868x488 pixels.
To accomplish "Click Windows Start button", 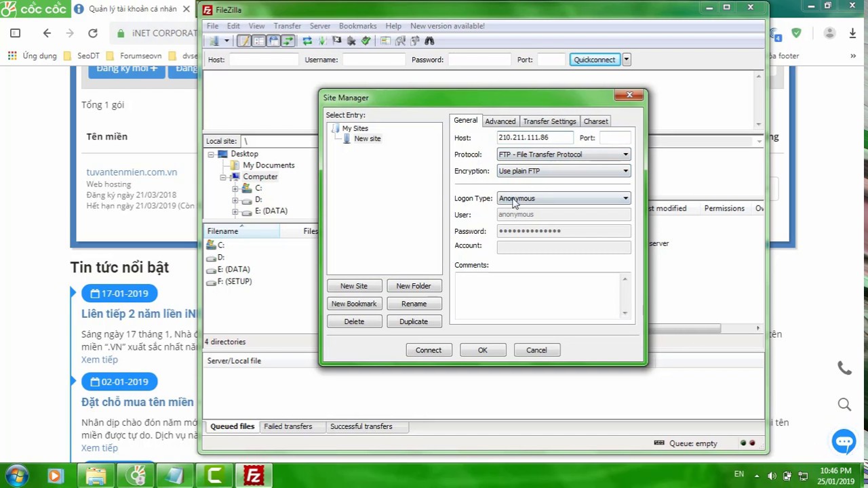I will [16, 475].
